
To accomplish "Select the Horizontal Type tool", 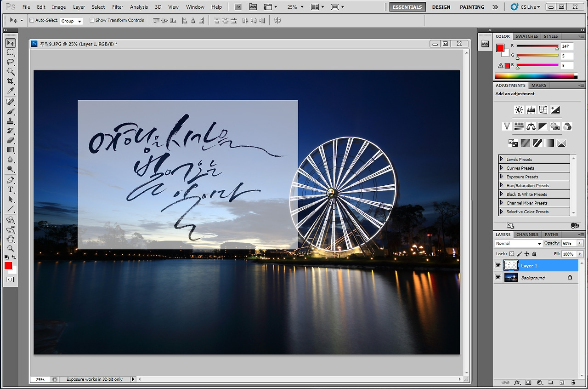I will tap(10, 189).
